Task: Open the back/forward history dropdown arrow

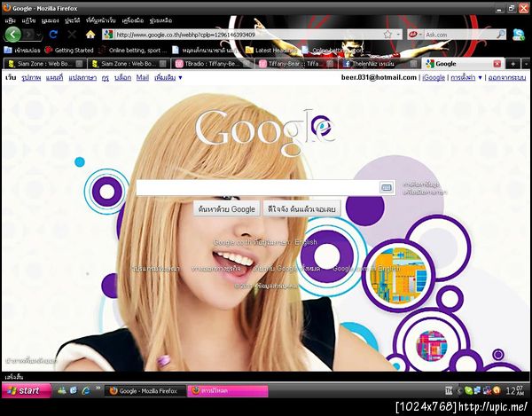Action: [x=39, y=35]
